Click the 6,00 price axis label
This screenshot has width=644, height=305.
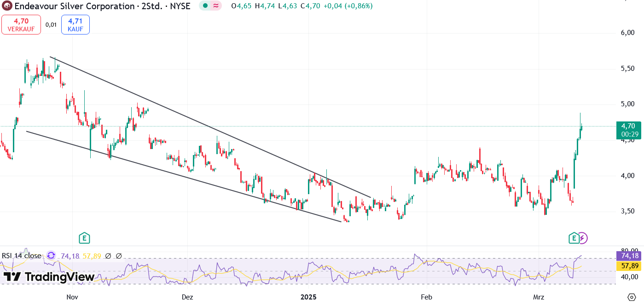tap(628, 33)
